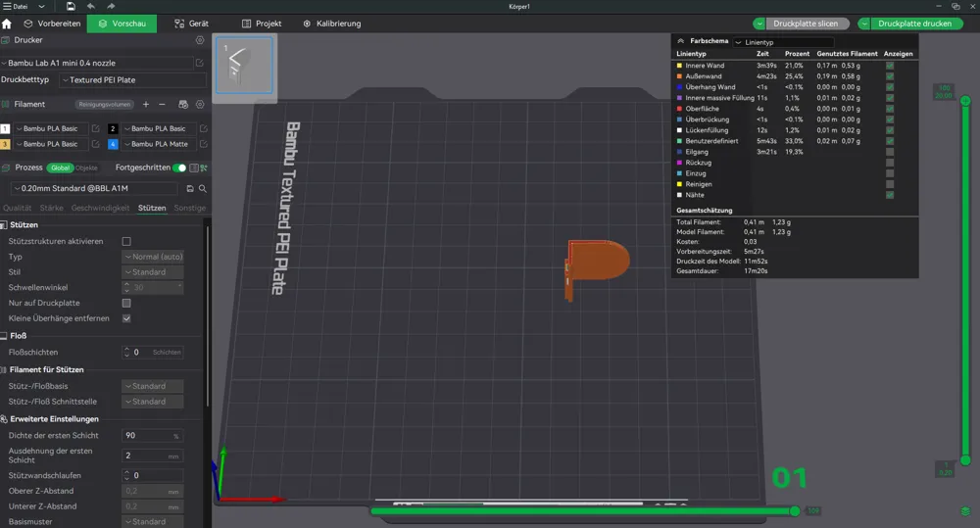Image resolution: width=980 pixels, height=528 pixels.
Task: Click the AMS filament sync icon
Action: [183, 105]
